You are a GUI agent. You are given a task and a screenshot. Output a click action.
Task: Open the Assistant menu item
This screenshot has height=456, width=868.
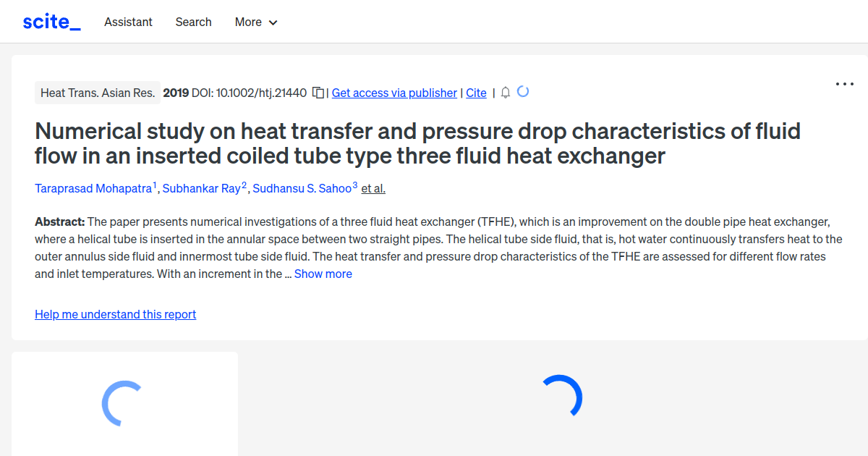tap(128, 22)
